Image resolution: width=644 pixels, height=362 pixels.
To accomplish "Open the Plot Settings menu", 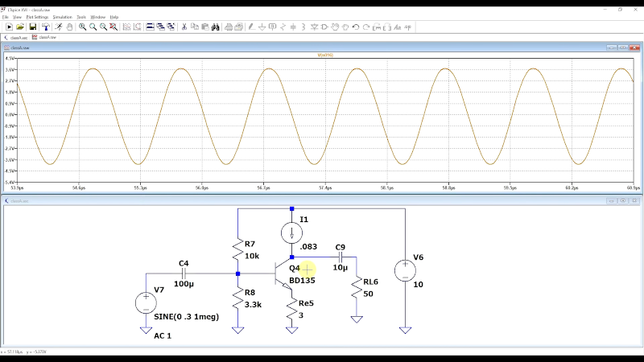I will pyautogui.click(x=37, y=17).
